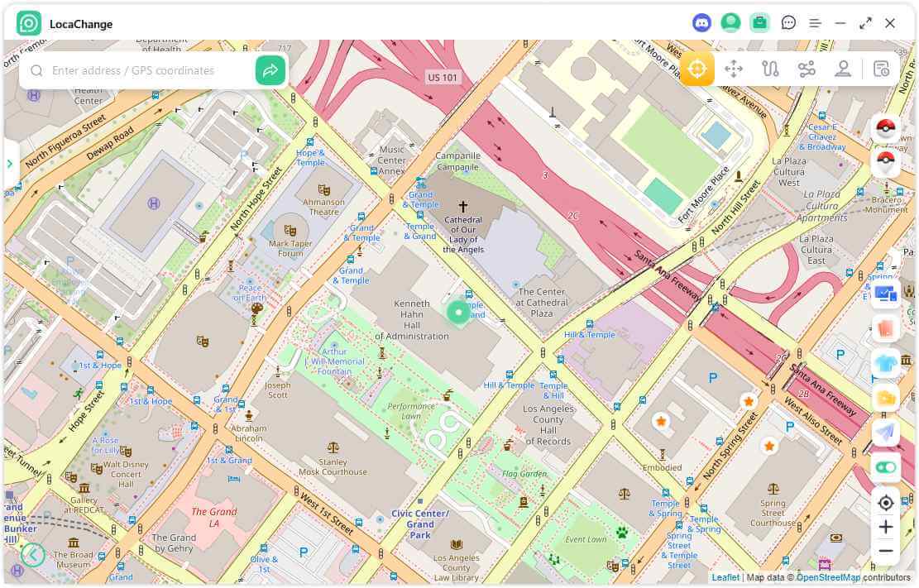Click the Cesar E Chavez & Broadway stop label
Screen dimensions: 919x588
click(822, 137)
